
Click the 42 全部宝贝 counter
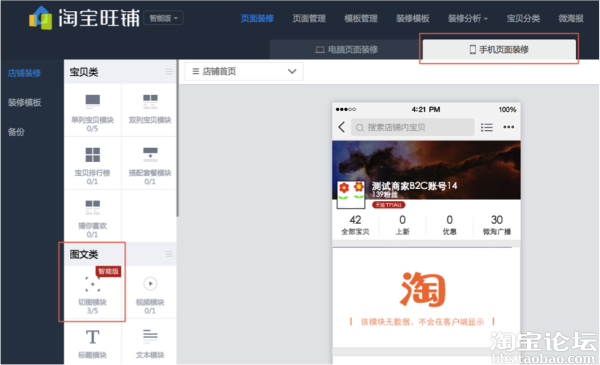(x=355, y=225)
